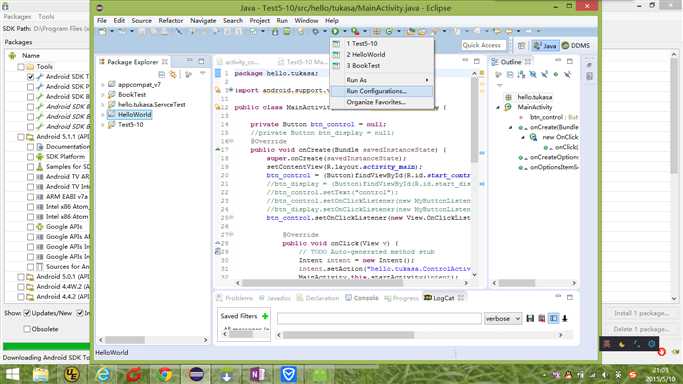
Task: Expand the Run As submenu
Action: (382, 80)
